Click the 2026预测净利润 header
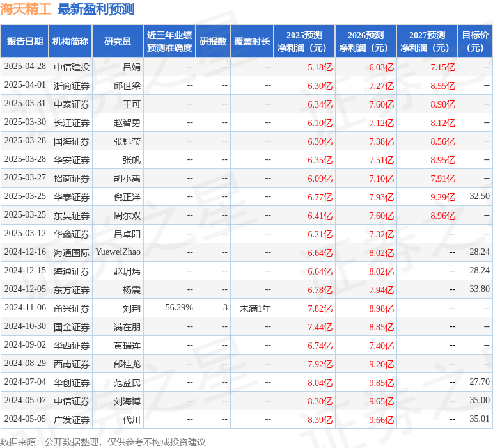The width and height of the screenshot is (493, 448). click(x=366, y=41)
